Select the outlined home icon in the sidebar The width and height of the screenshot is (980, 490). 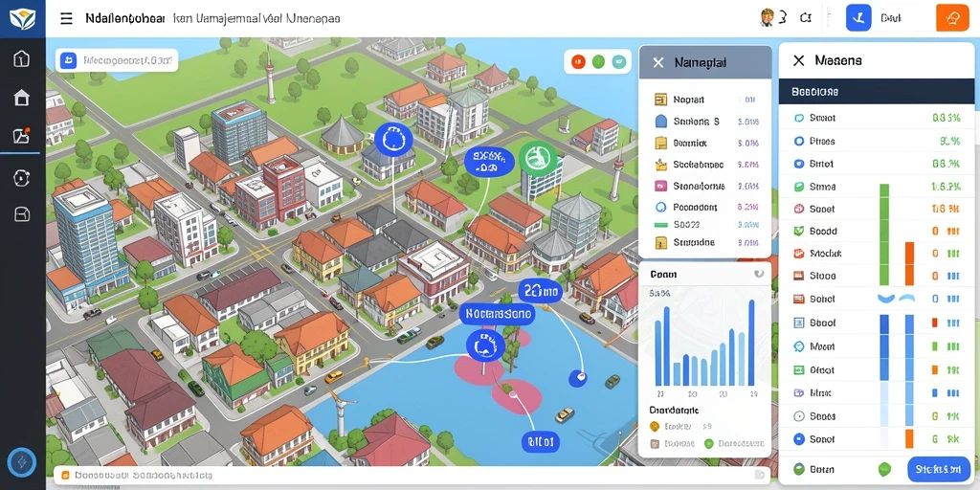(x=21, y=58)
